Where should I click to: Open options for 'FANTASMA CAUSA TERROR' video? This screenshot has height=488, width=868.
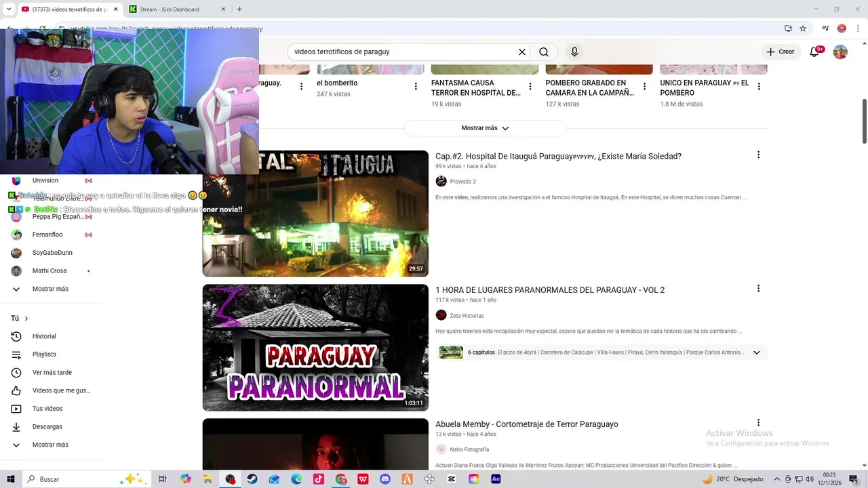(x=530, y=87)
